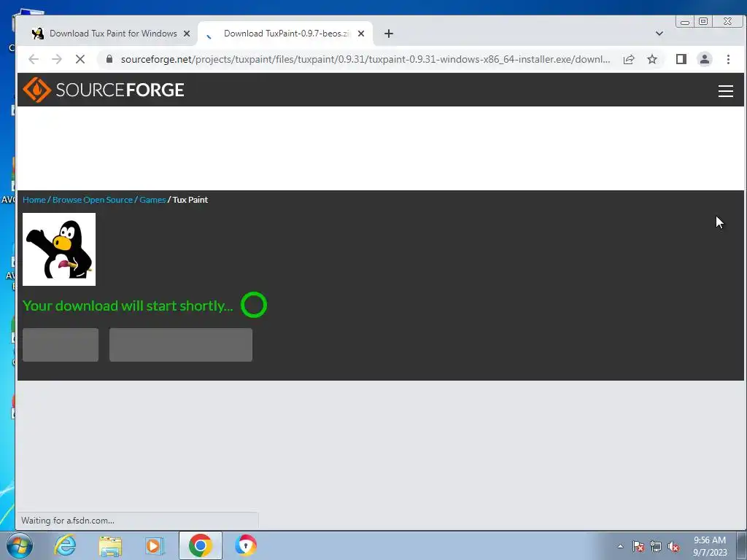This screenshot has width=747, height=560.
Task: Click the green loading circle indicator
Action: 254,305
